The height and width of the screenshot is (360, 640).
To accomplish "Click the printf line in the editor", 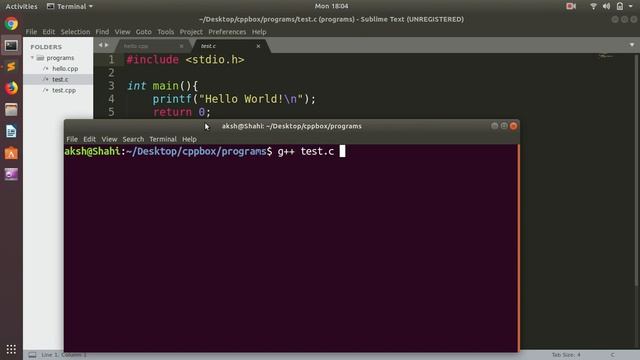I will click(x=234, y=99).
